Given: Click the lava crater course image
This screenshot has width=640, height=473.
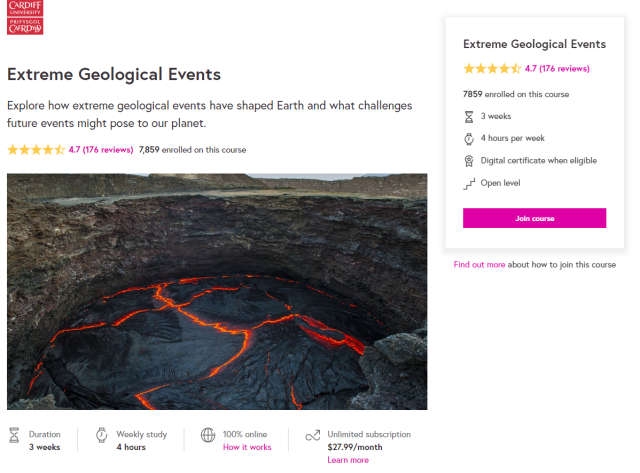Looking at the screenshot, I should [217, 291].
